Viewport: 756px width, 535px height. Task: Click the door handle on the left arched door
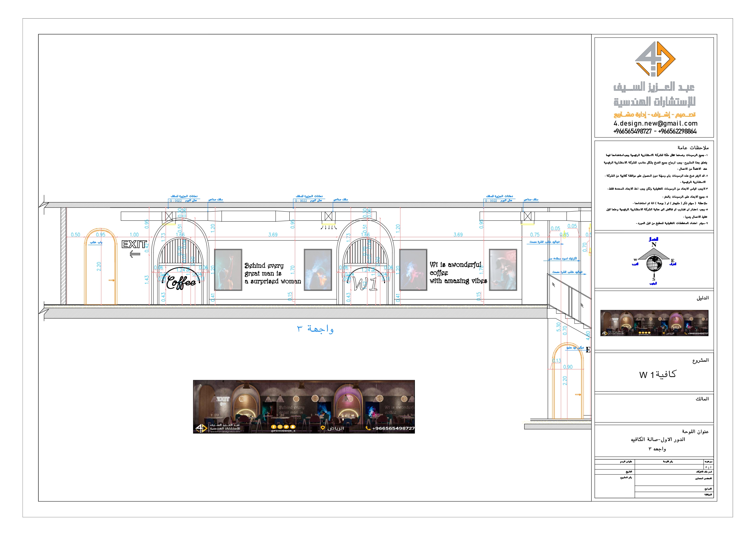point(111,280)
